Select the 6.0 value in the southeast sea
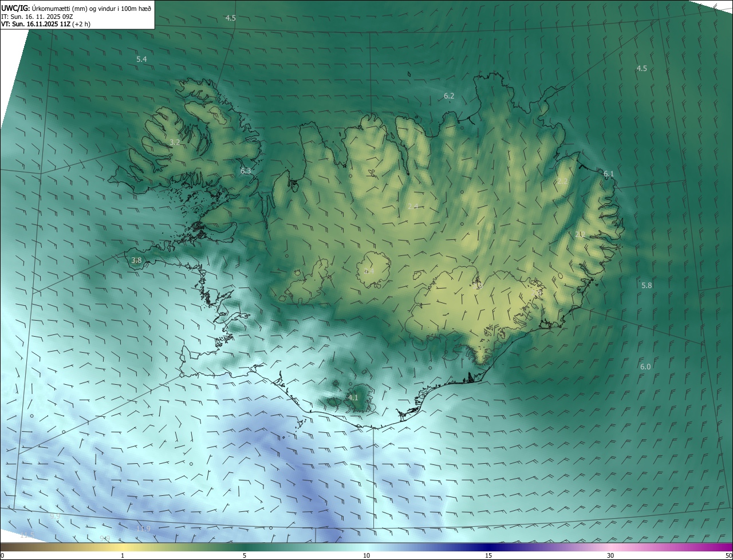 pos(645,366)
